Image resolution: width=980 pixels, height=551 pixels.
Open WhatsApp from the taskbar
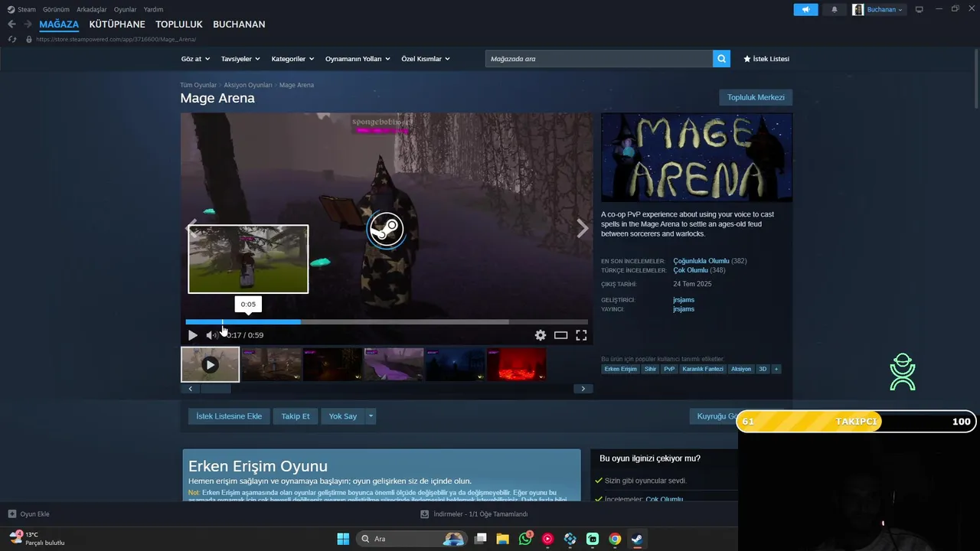click(525, 539)
